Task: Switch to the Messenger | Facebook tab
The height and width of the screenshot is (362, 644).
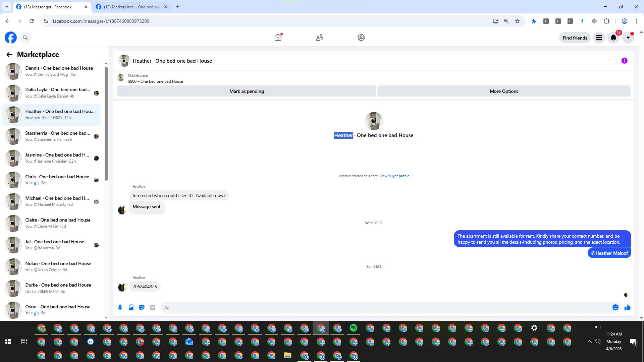Action: point(48,7)
